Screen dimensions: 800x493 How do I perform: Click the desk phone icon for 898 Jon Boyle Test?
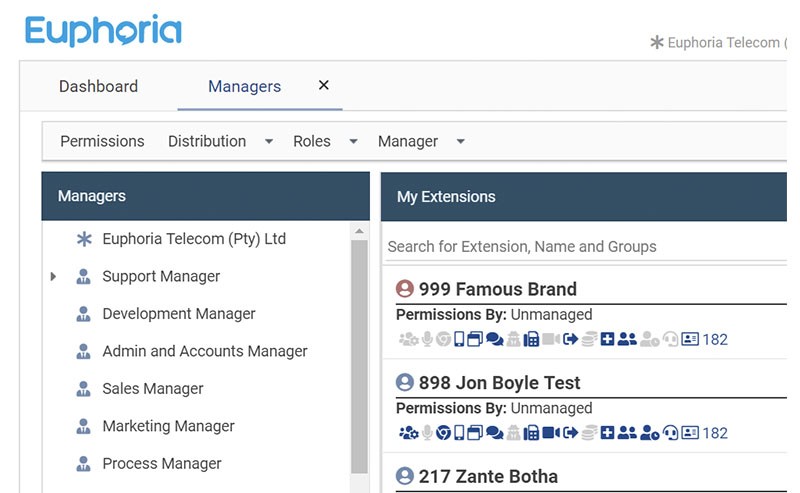tap(531, 433)
